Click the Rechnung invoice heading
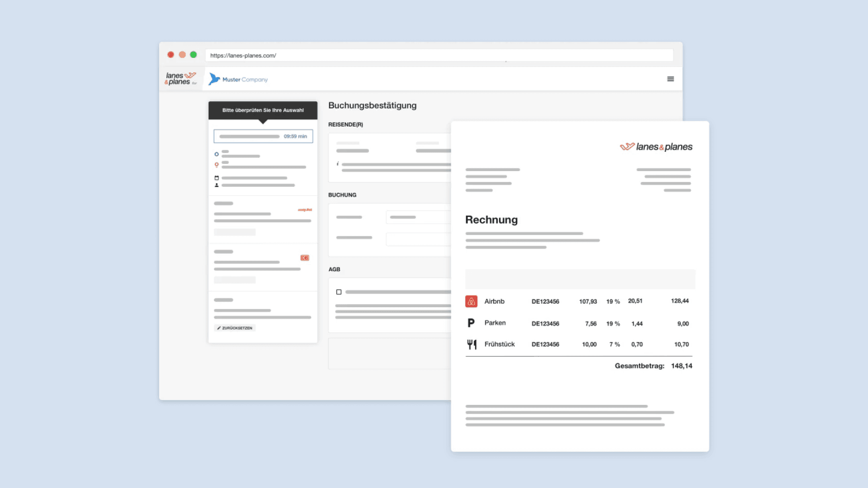Viewport: 868px width, 488px height. (491, 220)
